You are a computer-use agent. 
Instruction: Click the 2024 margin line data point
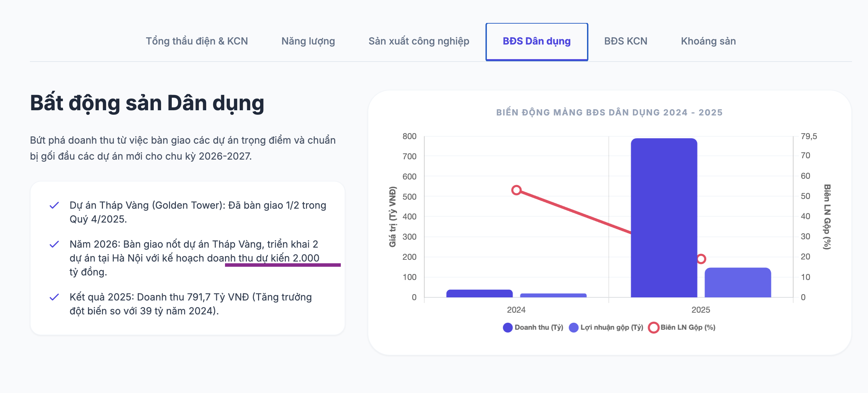click(516, 190)
